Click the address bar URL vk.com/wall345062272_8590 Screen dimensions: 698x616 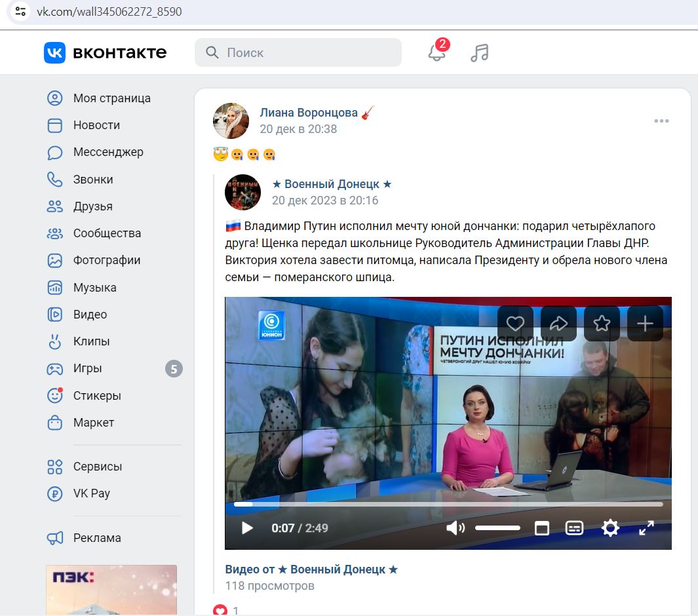109,12
